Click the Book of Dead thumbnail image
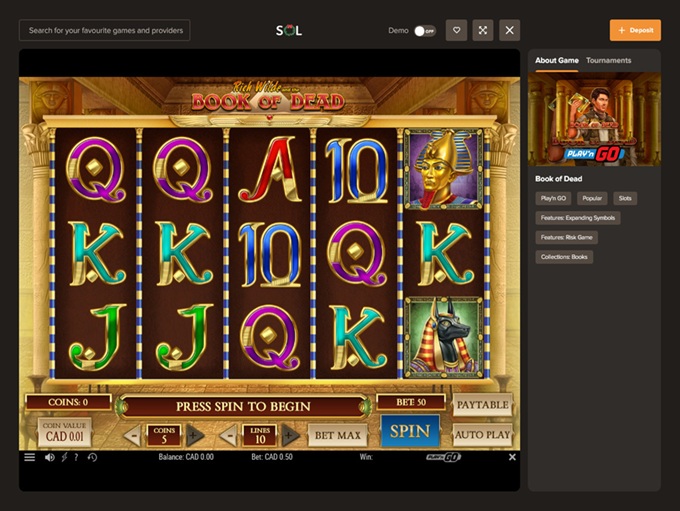Viewport: 680px width, 511px height. click(594, 119)
